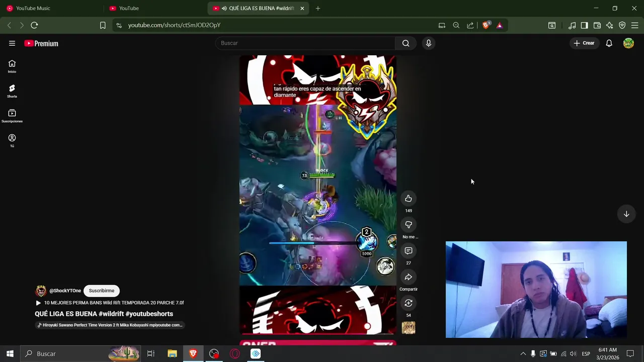The width and height of the screenshot is (644, 362).
Task: Switch the ESP input language
Action: (586, 353)
